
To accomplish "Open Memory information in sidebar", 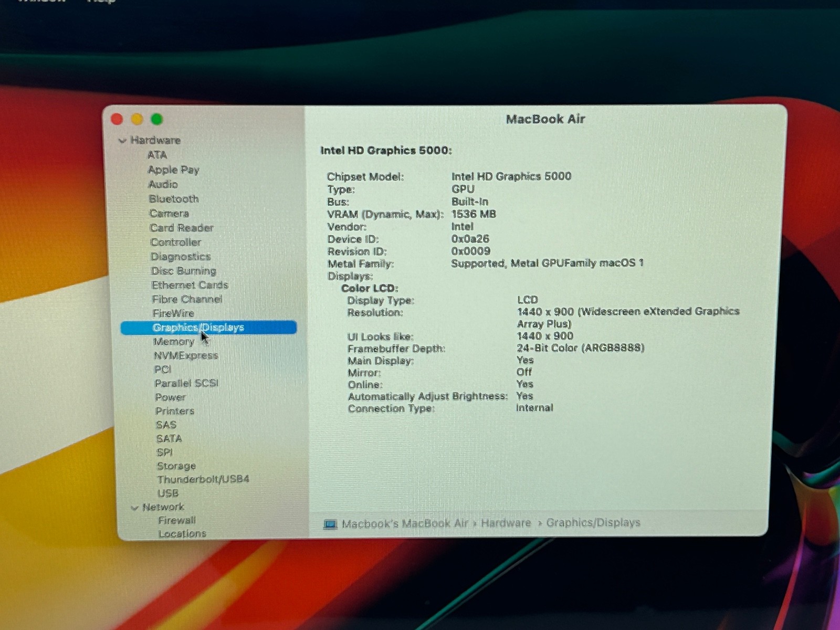I will click(174, 342).
